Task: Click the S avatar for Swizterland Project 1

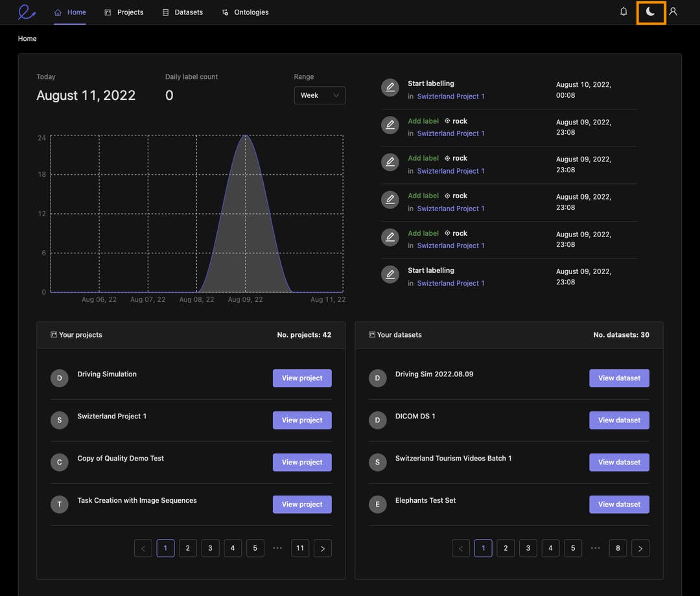Action: tap(60, 420)
